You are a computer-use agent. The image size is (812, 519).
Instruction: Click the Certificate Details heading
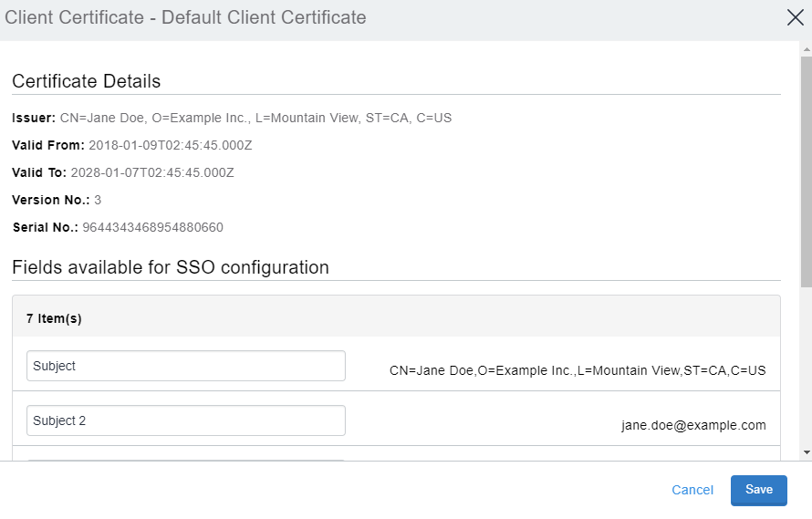(87, 81)
